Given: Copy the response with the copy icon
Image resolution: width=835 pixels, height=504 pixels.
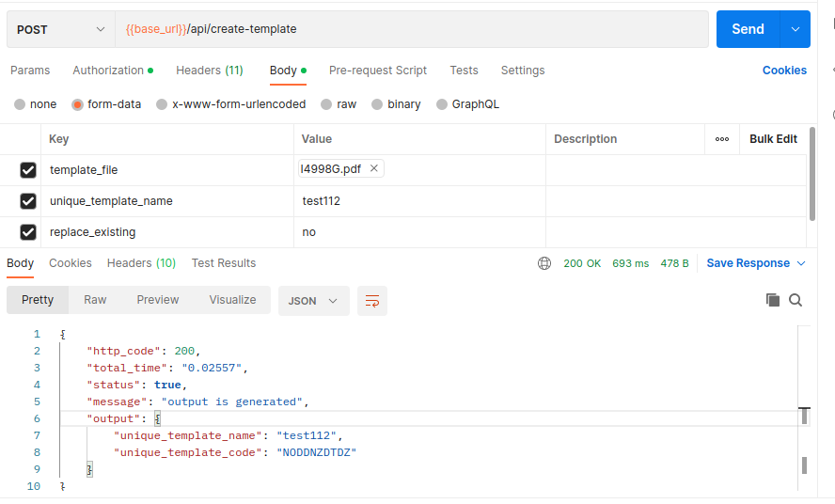Looking at the screenshot, I should click(x=773, y=300).
